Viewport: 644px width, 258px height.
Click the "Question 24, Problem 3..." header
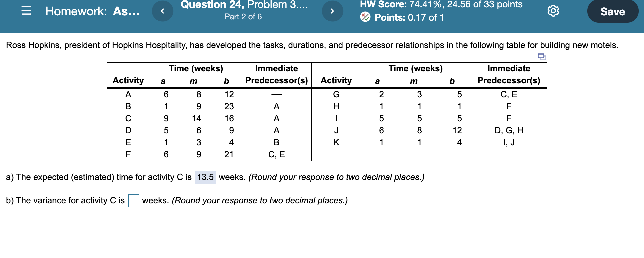tap(243, 5)
